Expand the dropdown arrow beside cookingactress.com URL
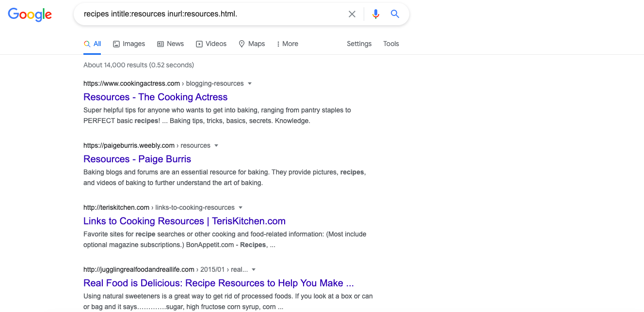 coord(250,83)
